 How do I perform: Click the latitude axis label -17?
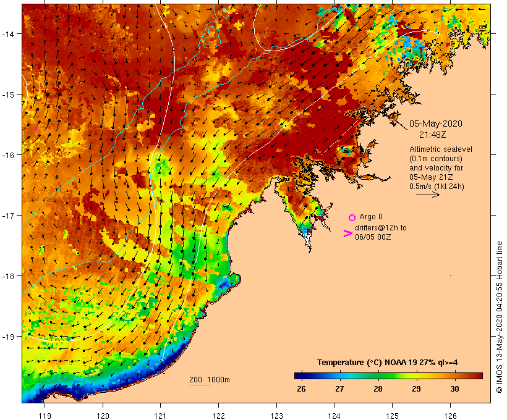pos(7,215)
